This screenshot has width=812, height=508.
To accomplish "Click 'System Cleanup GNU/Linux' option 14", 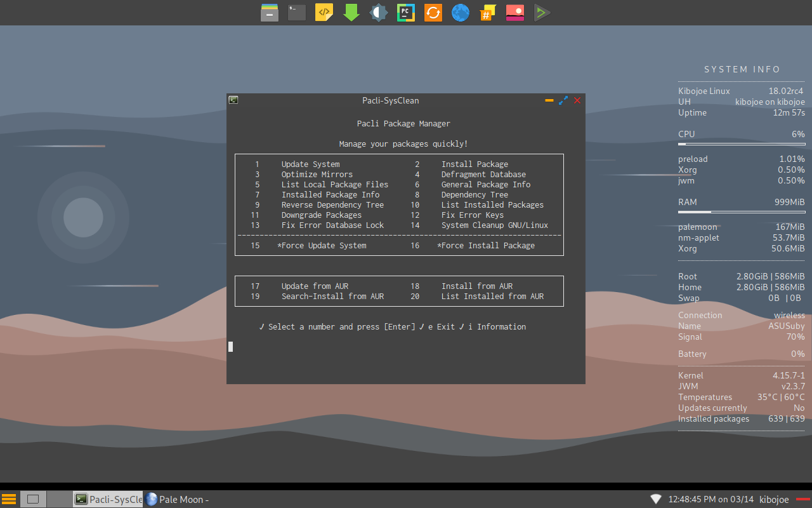I will pyautogui.click(x=495, y=225).
